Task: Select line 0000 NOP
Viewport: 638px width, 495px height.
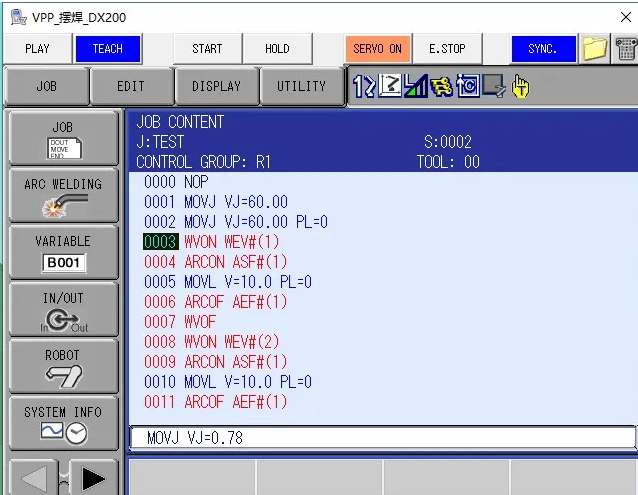Action: (x=176, y=182)
